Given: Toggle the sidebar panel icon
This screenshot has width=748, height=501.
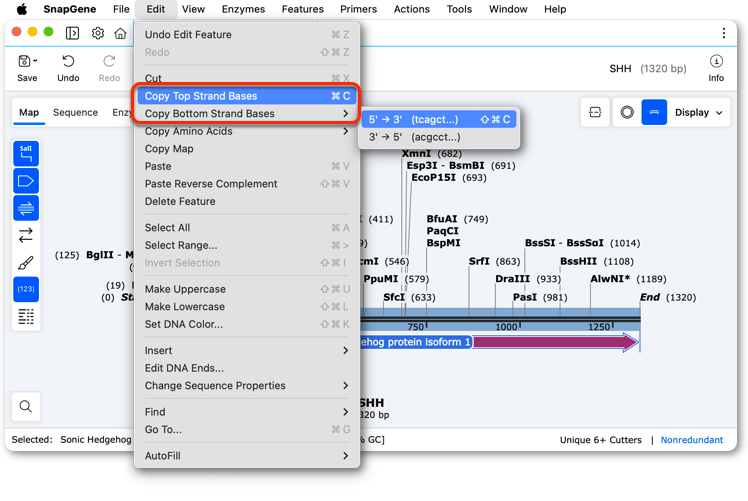Looking at the screenshot, I should (x=73, y=33).
